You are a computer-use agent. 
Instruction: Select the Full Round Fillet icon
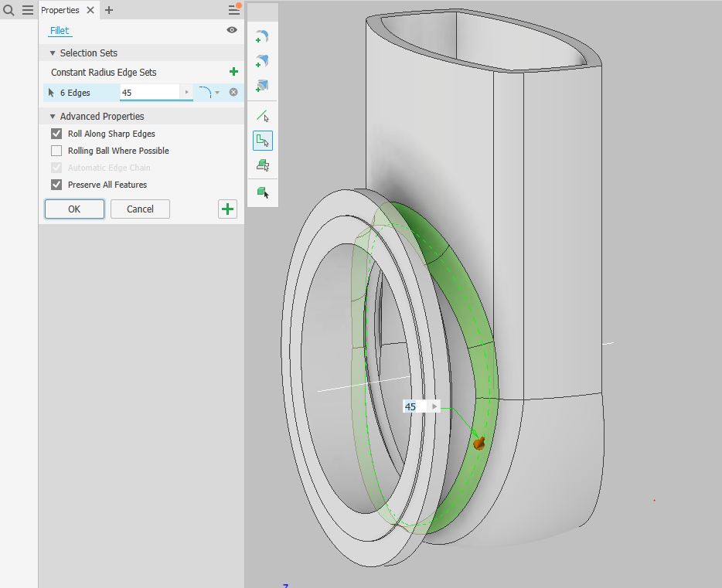click(261, 86)
